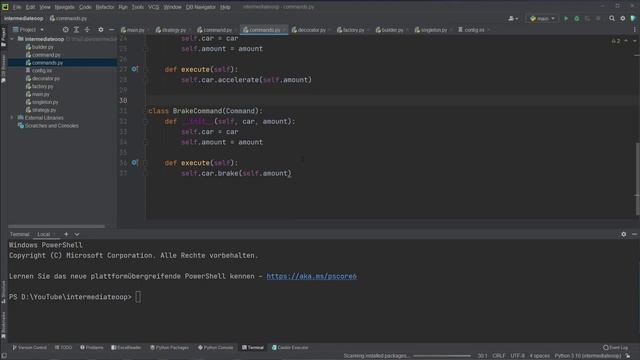
Task: Switch to main.py editor tab
Action: tap(133, 30)
